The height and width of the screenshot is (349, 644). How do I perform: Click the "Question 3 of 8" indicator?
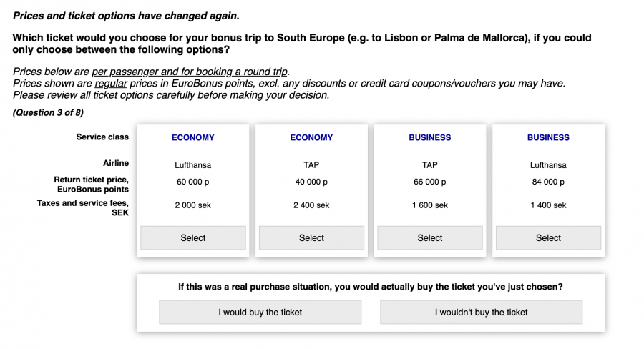[x=48, y=112]
